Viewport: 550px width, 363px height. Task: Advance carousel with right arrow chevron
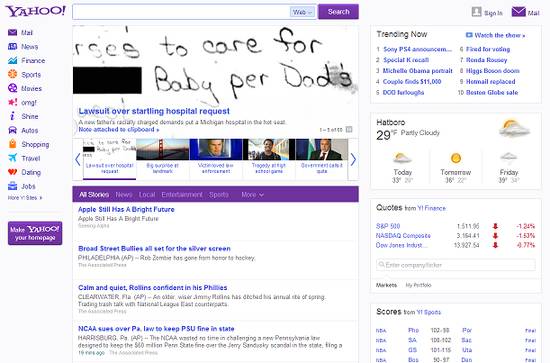[353, 160]
